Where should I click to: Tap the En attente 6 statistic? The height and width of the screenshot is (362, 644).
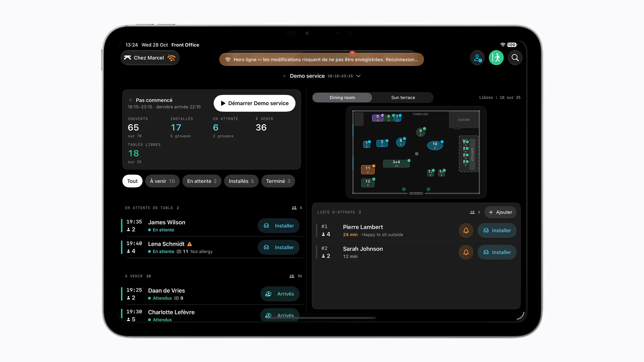click(x=225, y=127)
